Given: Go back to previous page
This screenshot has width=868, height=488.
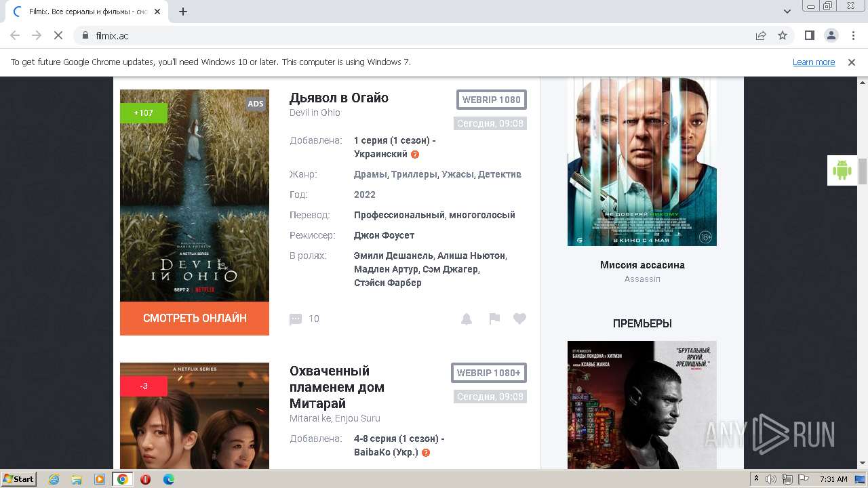Looking at the screenshot, I should [x=15, y=35].
